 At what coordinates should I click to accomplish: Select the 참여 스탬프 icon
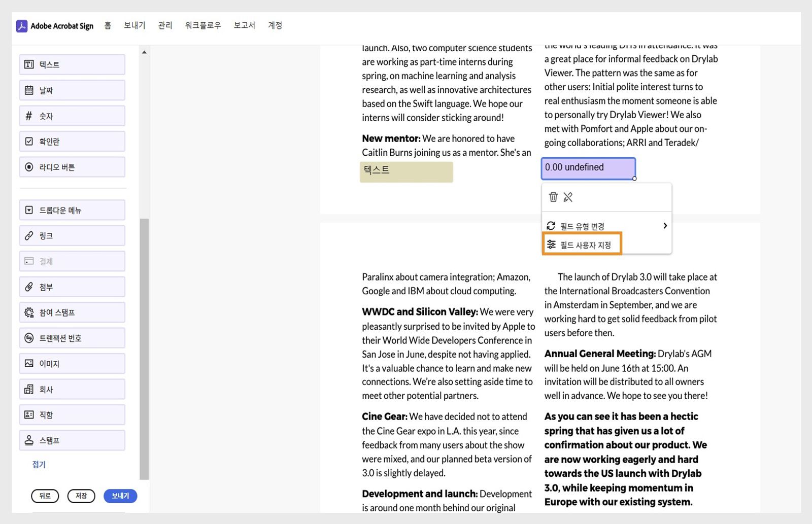click(29, 312)
